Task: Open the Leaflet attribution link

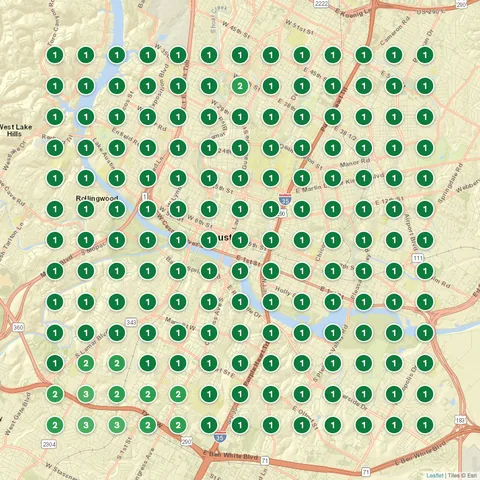Action: (x=435, y=476)
